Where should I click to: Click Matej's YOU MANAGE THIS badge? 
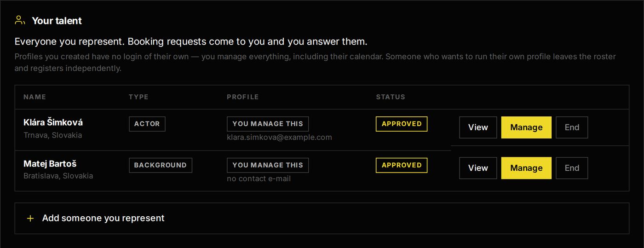pyautogui.click(x=268, y=165)
